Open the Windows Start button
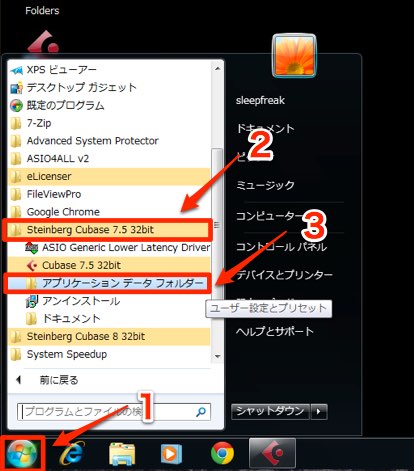414x471 pixels. [x=22, y=453]
